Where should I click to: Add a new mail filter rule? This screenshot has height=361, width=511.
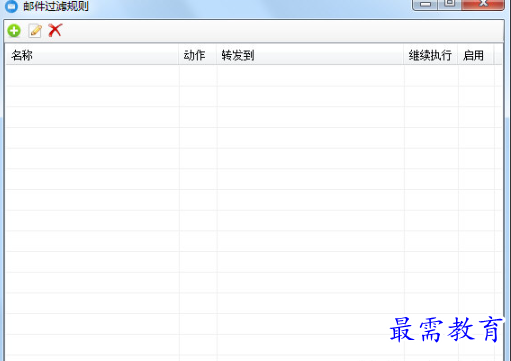tap(14, 31)
